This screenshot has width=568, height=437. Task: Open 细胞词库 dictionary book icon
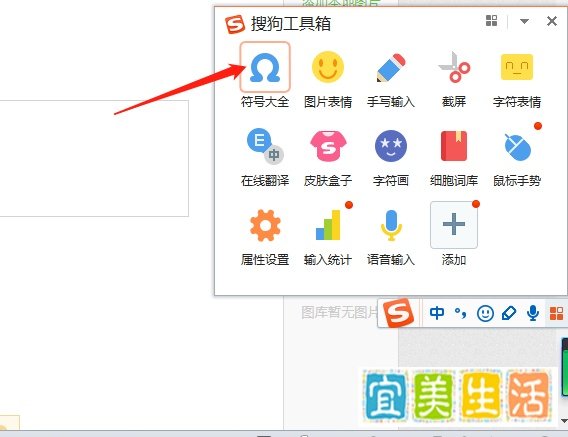coord(454,146)
